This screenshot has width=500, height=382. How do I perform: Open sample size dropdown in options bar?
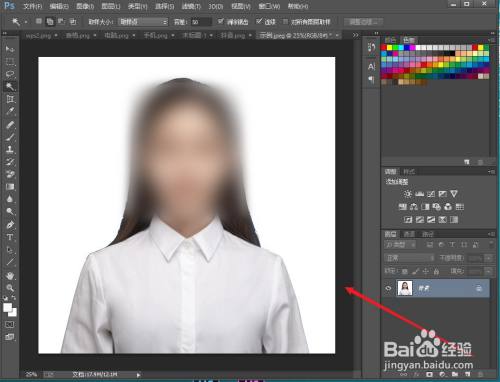tap(143, 22)
